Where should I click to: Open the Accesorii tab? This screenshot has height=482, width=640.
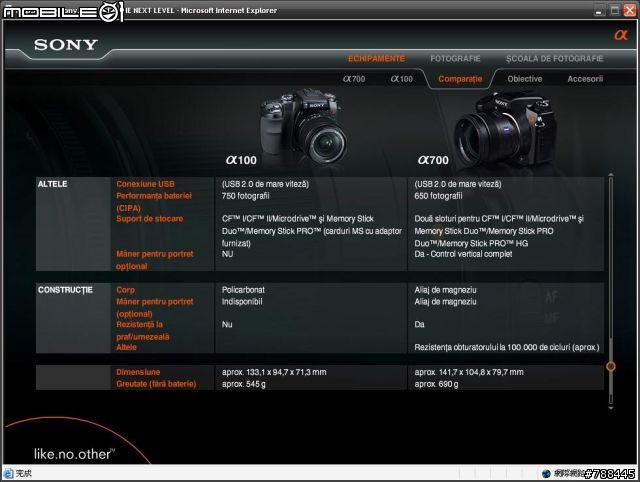coord(585,79)
